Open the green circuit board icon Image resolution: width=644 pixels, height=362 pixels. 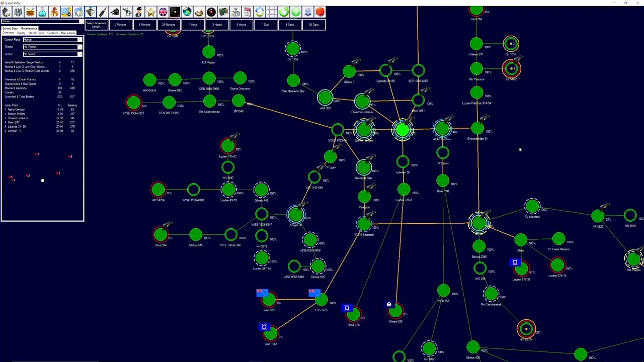tap(223, 12)
